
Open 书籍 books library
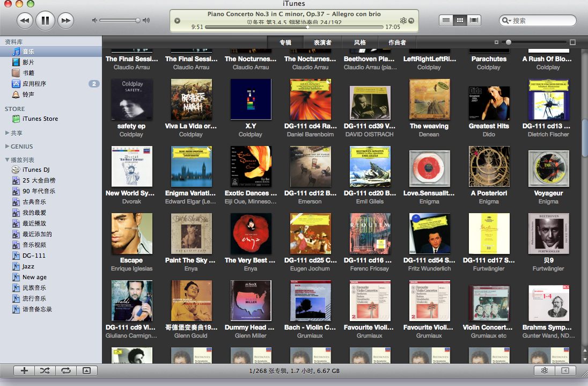[x=50, y=73]
